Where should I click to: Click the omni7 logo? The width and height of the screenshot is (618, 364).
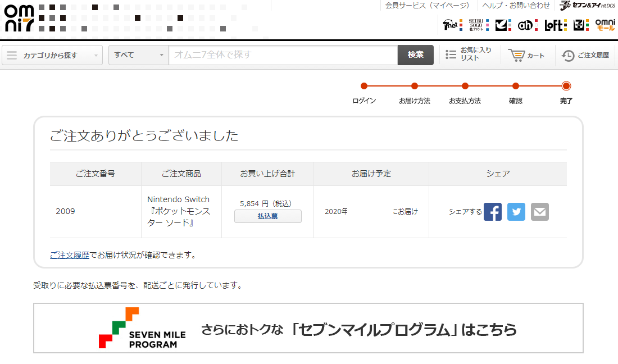pyautogui.click(x=19, y=18)
